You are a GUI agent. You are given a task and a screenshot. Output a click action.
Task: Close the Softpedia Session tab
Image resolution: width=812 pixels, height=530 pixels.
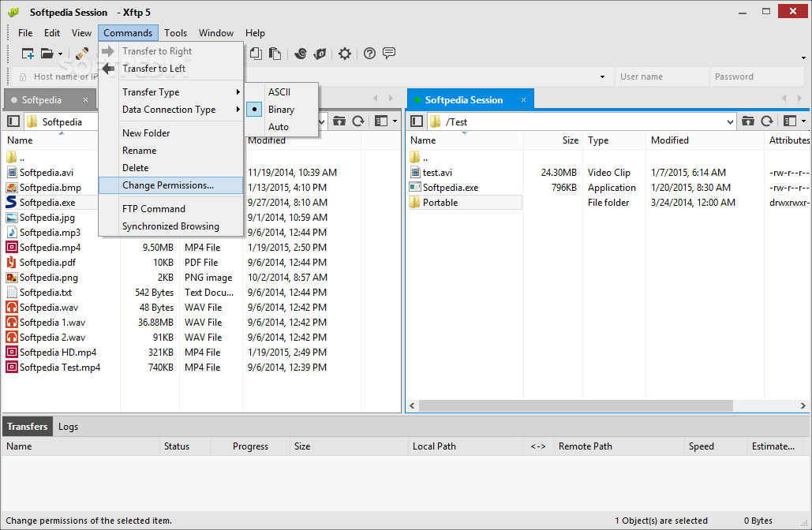pos(523,100)
